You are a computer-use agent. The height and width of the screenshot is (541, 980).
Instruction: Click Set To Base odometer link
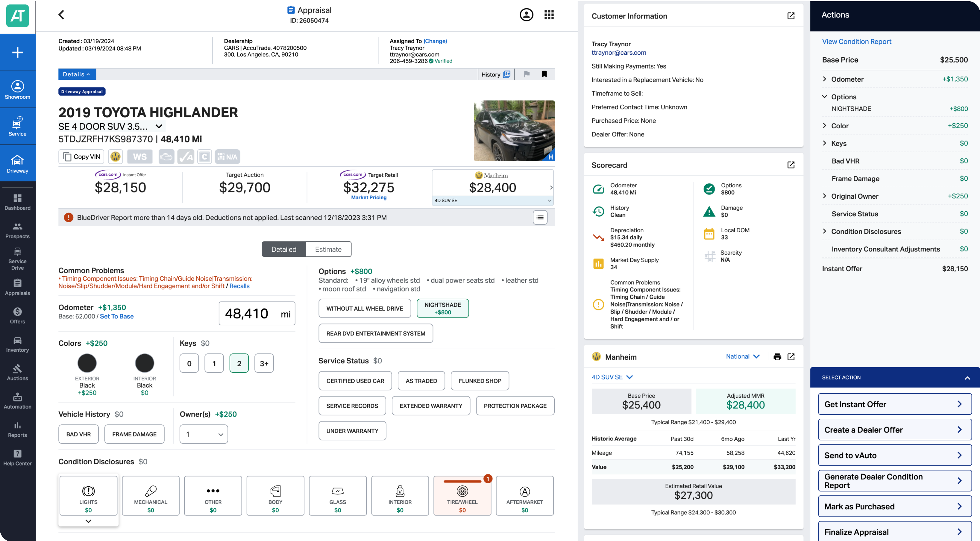[117, 316]
